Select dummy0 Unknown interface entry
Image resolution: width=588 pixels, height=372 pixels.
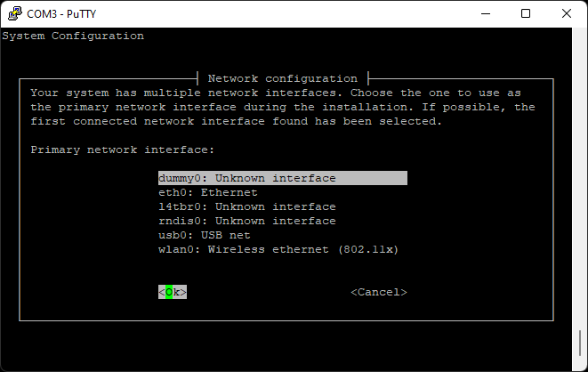pos(247,178)
